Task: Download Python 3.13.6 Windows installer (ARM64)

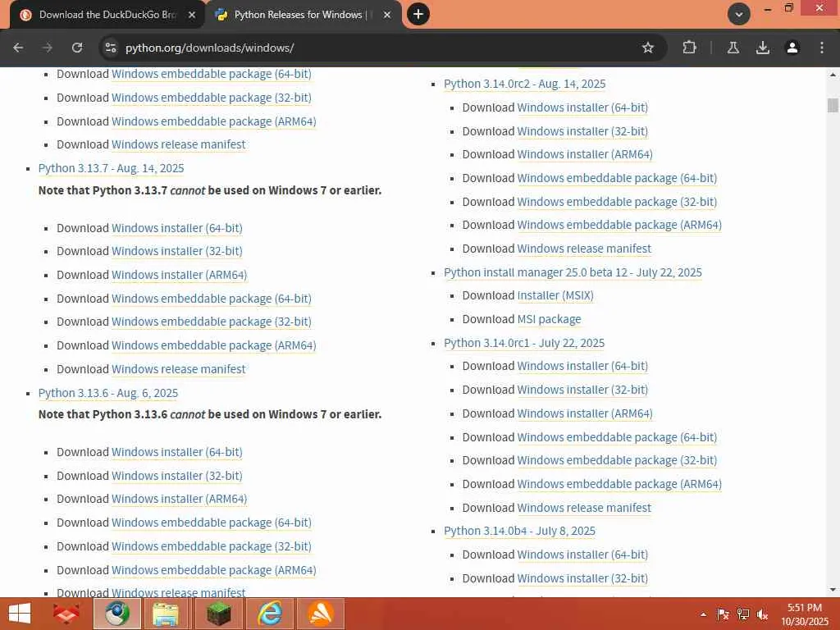Action: [x=179, y=499]
